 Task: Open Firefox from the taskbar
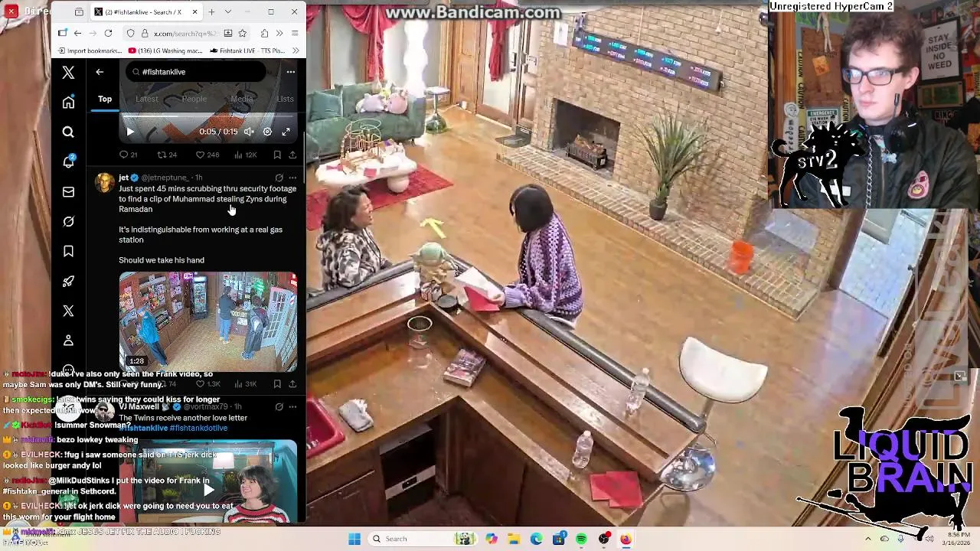626,539
